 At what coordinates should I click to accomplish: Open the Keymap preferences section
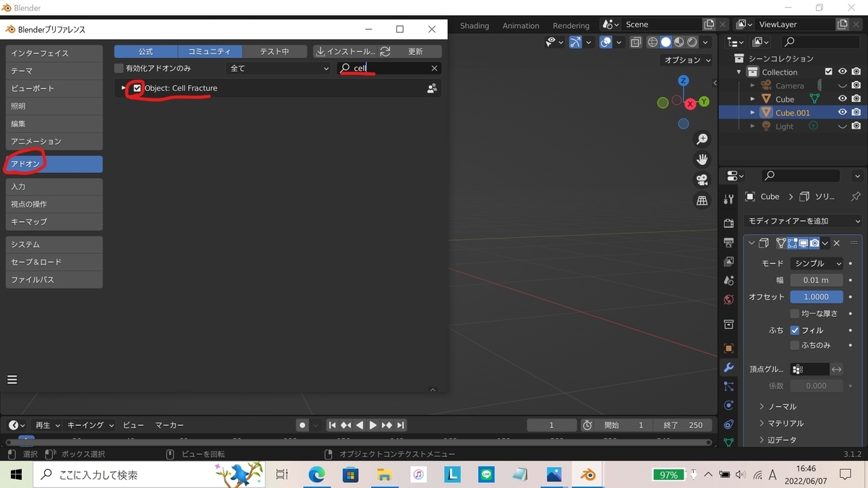pyautogui.click(x=54, y=221)
